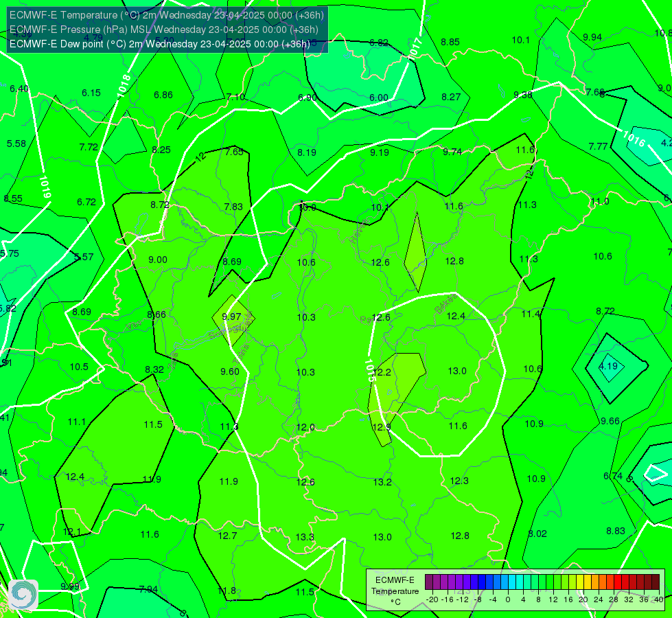672x618 pixels.
Task: Click the 7.94 temperature value
Action: tap(148, 590)
